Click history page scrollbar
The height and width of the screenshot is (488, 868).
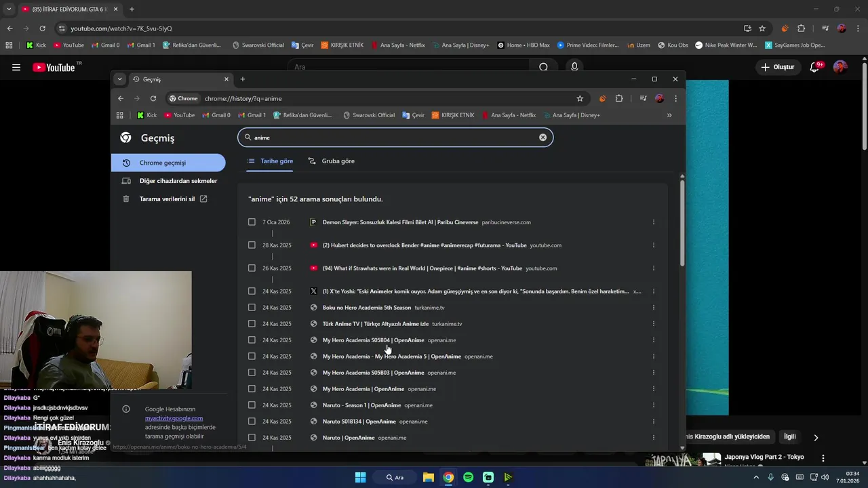tap(682, 223)
